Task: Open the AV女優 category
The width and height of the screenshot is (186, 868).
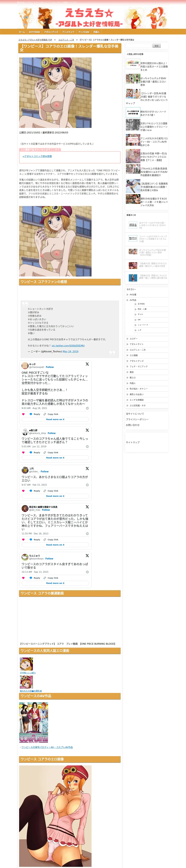Action: 133,295
